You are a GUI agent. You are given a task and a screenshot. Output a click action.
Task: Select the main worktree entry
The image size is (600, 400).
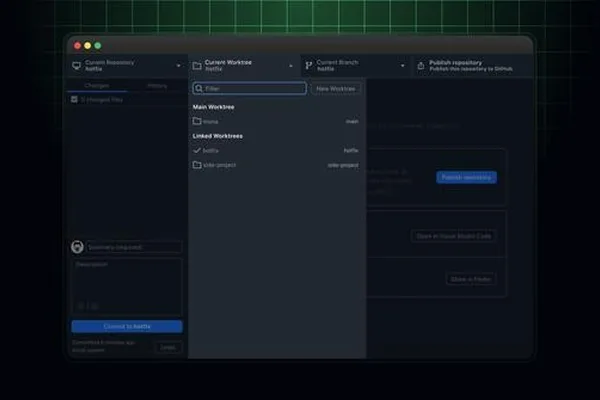[x=277, y=121]
